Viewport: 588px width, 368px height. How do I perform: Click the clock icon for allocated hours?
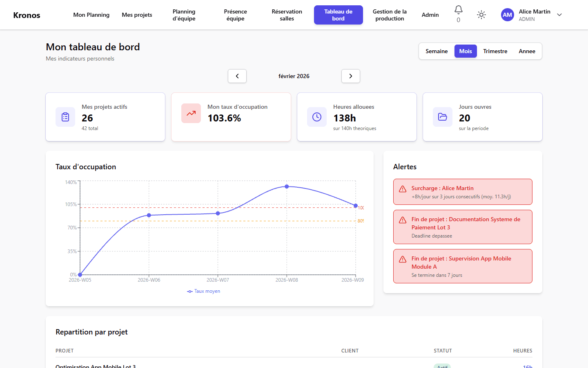pyautogui.click(x=317, y=117)
